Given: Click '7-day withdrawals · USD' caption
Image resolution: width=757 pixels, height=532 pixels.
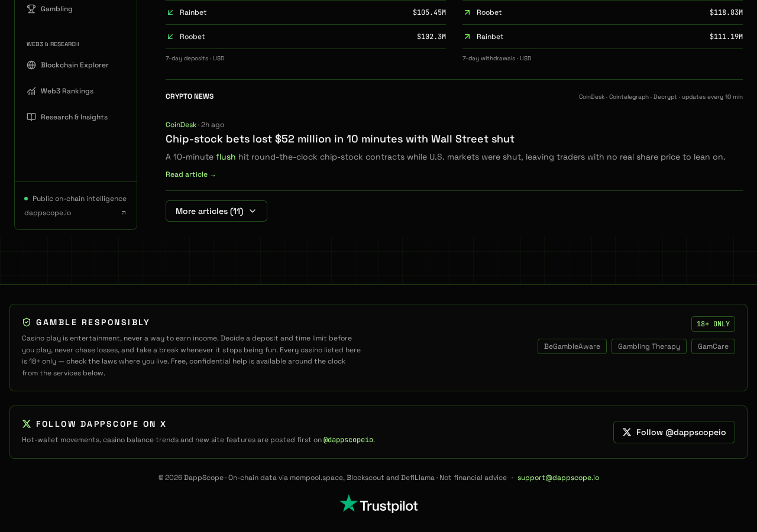Looking at the screenshot, I should (x=497, y=59).
